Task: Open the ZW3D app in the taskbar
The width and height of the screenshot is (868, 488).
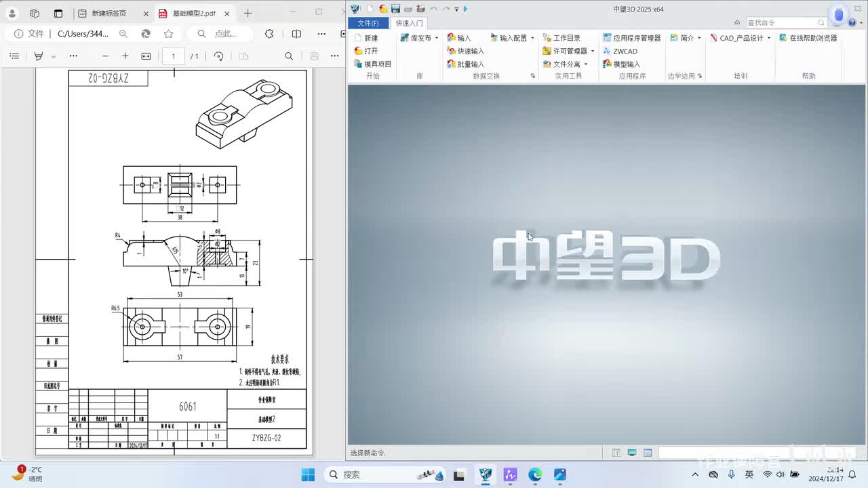Action: click(x=485, y=474)
